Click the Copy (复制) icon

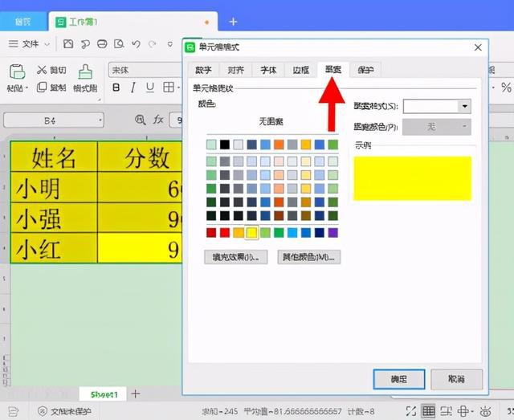[x=43, y=88]
